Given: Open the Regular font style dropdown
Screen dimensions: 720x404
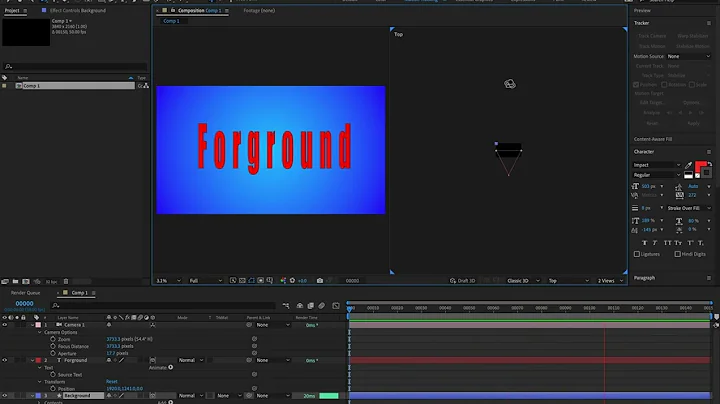Looking at the screenshot, I should point(657,175).
